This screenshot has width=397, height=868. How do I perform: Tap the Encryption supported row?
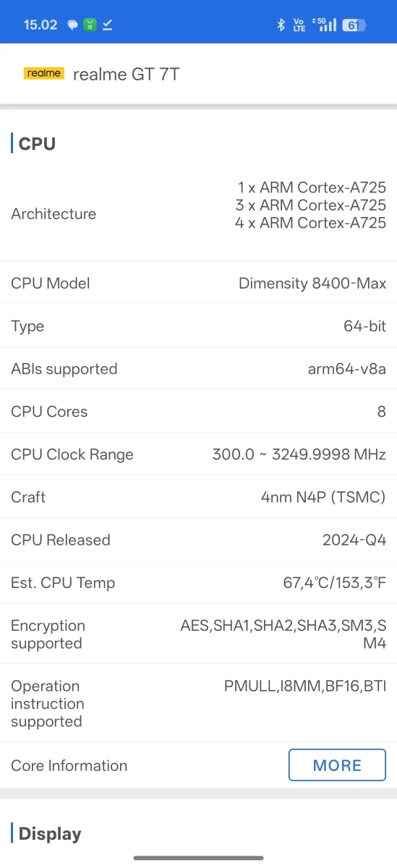pyautogui.click(x=198, y=634)
